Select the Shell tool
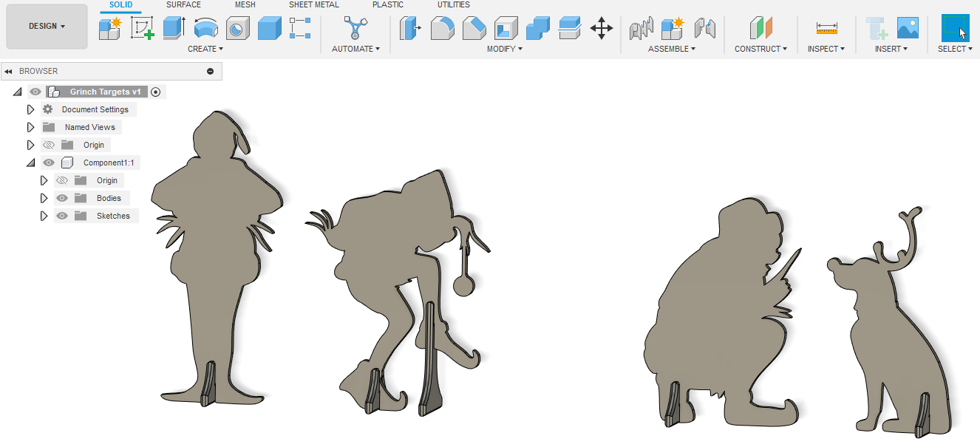The image size is (980, 447). click(x=506, y=28)
